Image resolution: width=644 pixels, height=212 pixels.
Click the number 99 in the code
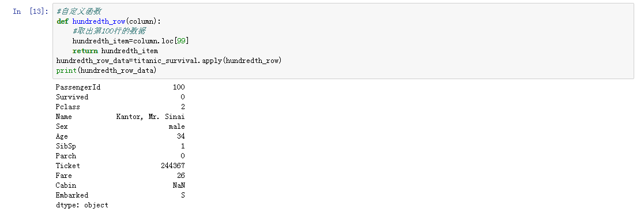180,41
